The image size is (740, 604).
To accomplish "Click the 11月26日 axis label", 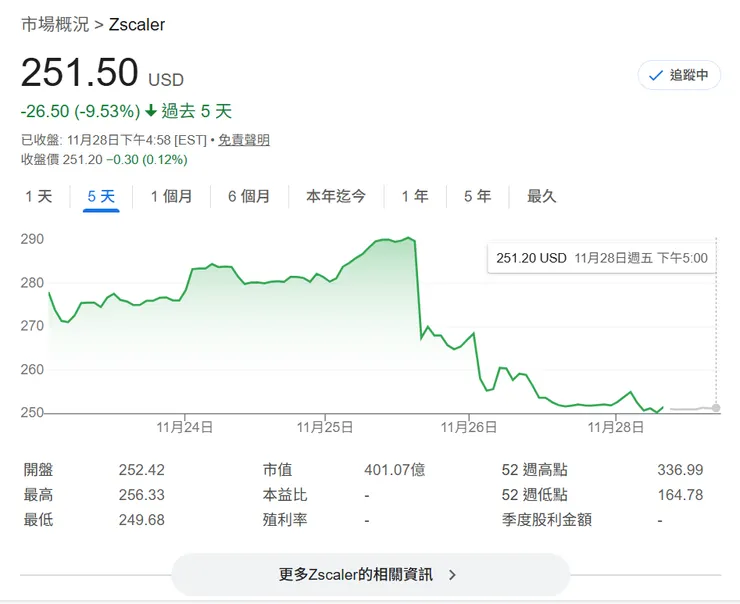I will pos(469,428).
